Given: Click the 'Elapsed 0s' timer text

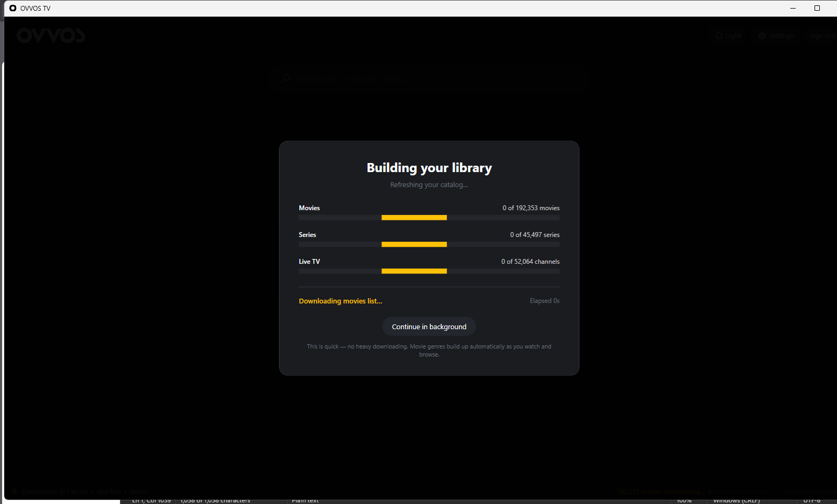Looking at the screenshot, I should (x=545, y=301).
